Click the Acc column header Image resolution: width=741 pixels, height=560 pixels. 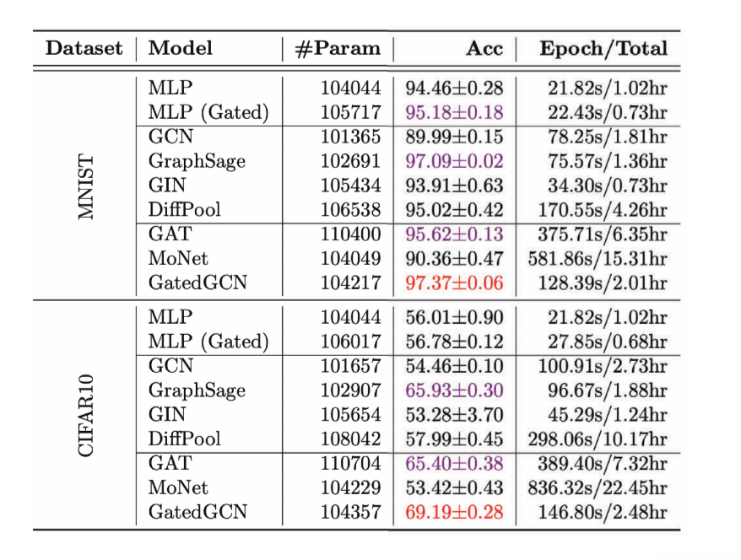click(x=484, y=48)
